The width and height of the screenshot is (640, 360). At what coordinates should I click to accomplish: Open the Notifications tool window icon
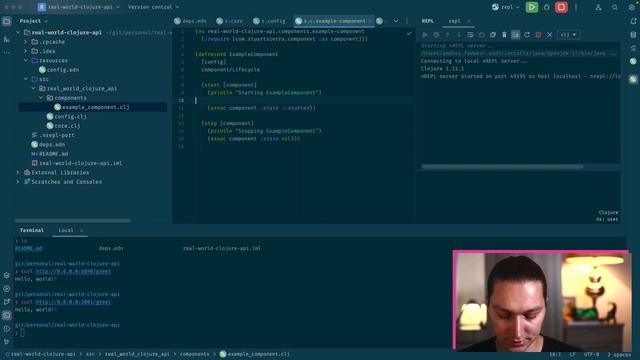coord(633,21)
